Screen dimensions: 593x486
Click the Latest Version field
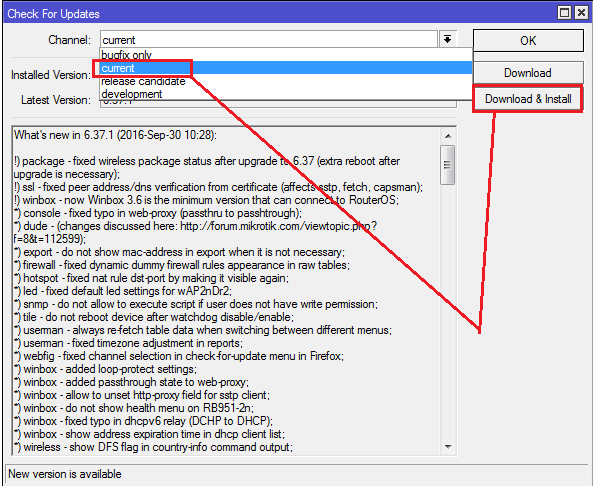[278, 104]
